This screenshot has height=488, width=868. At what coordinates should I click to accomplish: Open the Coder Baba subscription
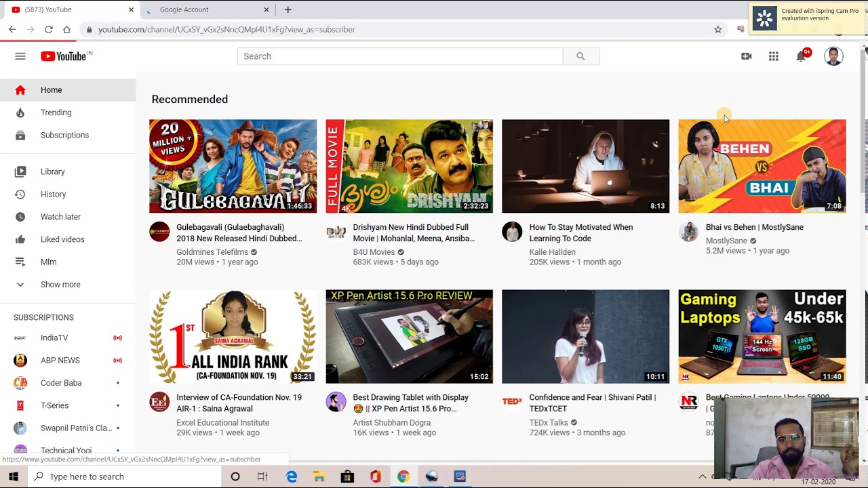click(68, 383)
